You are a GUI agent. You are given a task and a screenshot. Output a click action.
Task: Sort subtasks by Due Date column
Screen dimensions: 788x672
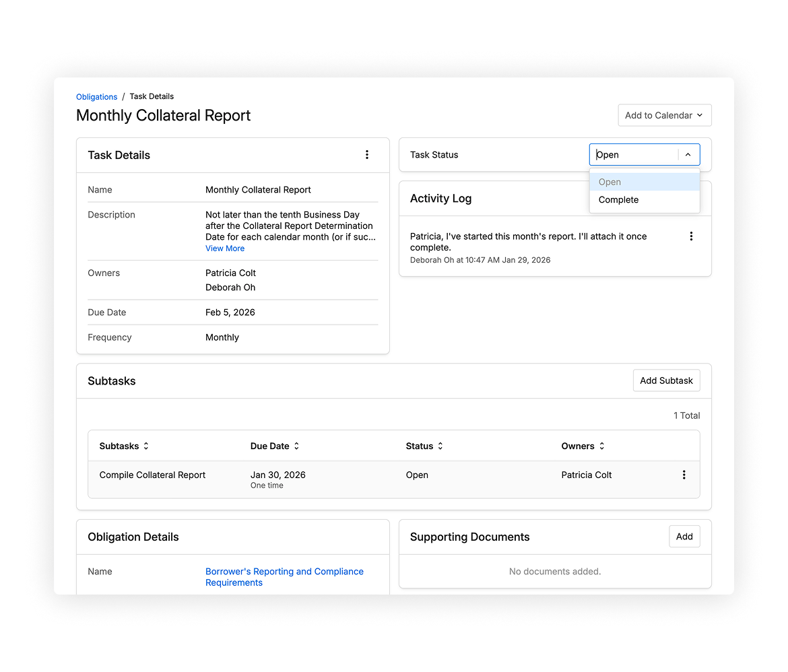pos(296,446)
